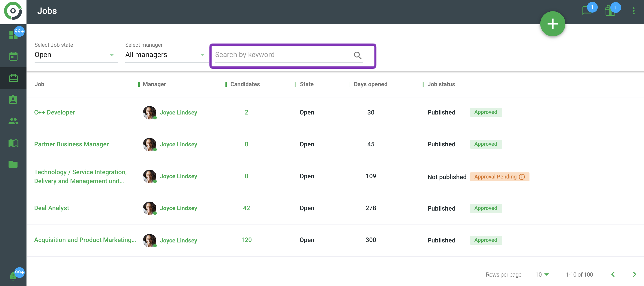The width and height of the screenshot is (644, 286).
Task: Open the gift icon in header
Action: pyautogui.click(x=610, y=11)
